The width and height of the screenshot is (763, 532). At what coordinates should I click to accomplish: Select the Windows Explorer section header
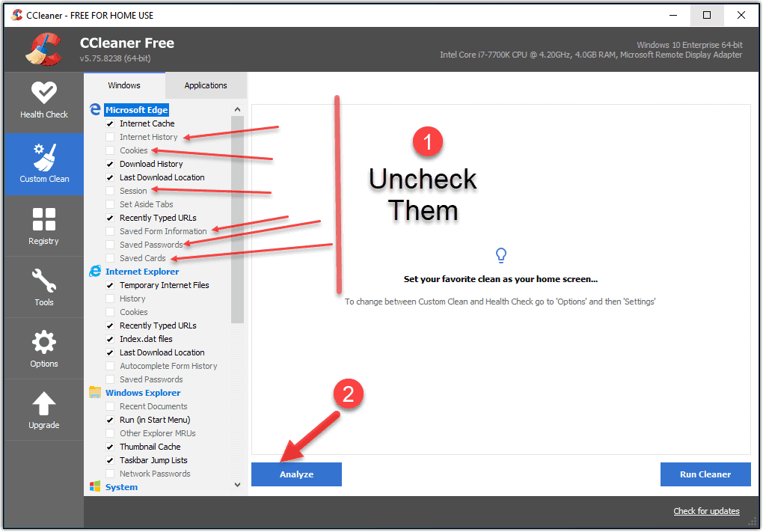(143, 392)
